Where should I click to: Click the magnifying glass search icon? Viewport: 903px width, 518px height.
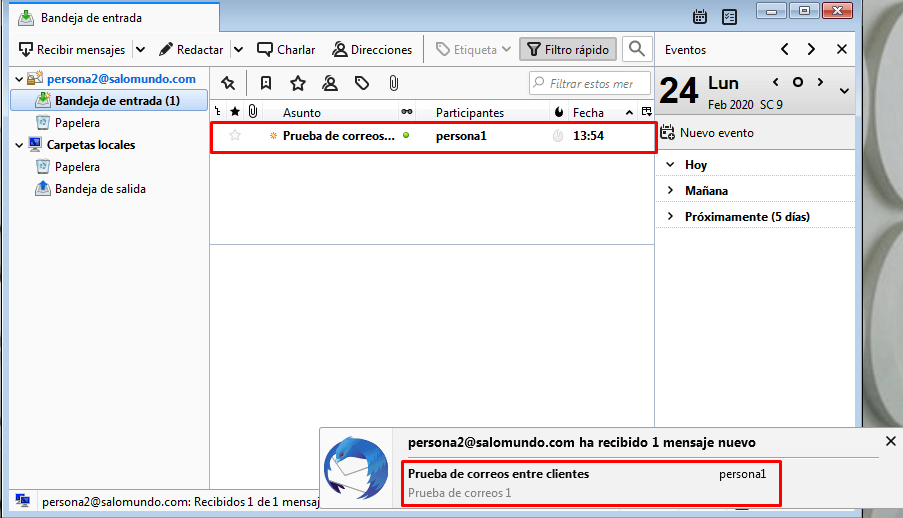point(636,49)
